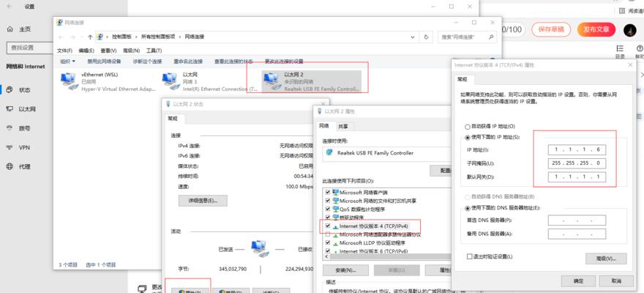Click the back arrow in Network Connections window
Image resolution: width=644 pixels, height=293 pixels.
tap(61, 37)
